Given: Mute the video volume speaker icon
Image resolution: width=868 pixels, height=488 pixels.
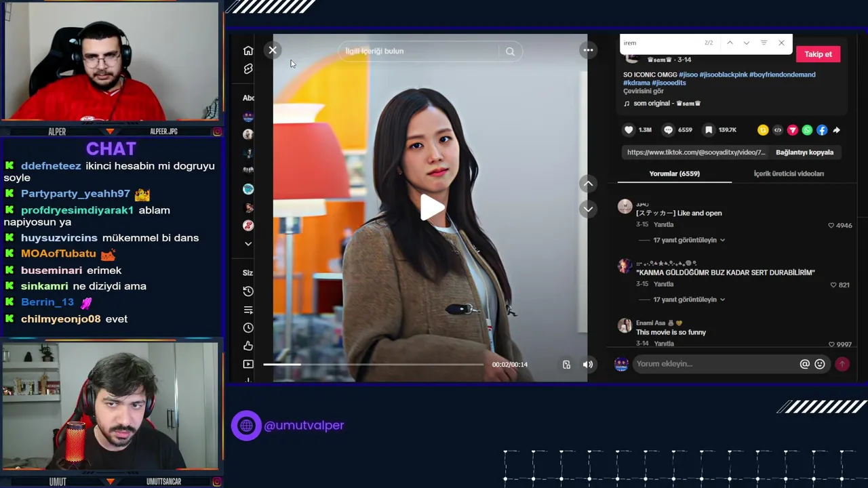Looking at the screenshot, I should [x=588, y=365].
